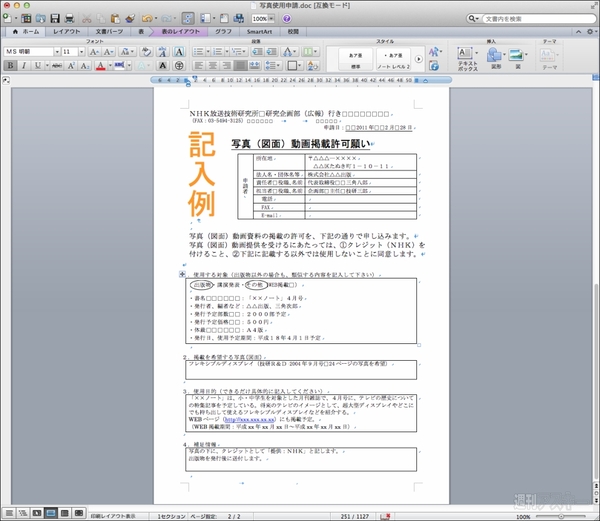
Task: Toggle Underline formatting
Action: pos(38,65)
